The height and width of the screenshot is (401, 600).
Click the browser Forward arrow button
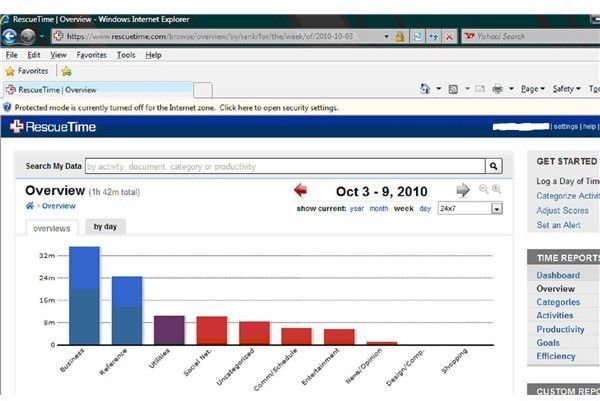click(x=28, y=37)
